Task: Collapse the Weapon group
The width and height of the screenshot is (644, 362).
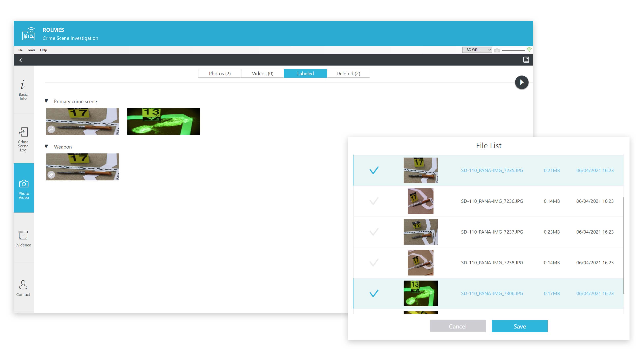Action: tap(46, 146)
